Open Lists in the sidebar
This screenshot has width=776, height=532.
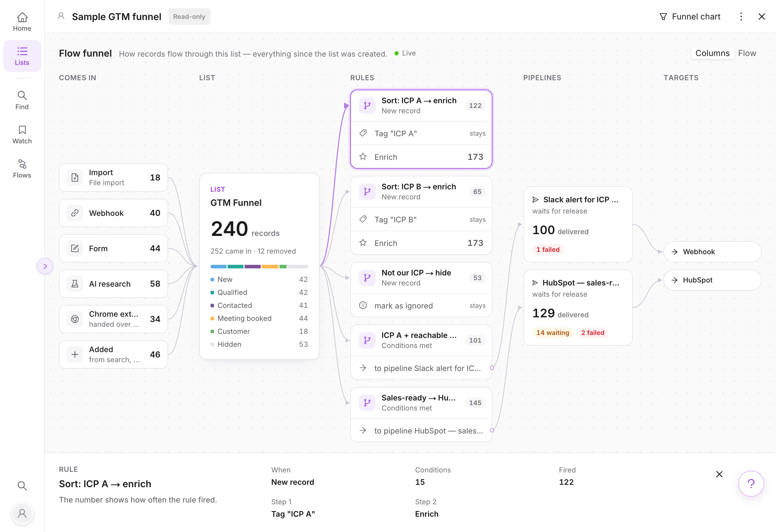tap(22, 56)
